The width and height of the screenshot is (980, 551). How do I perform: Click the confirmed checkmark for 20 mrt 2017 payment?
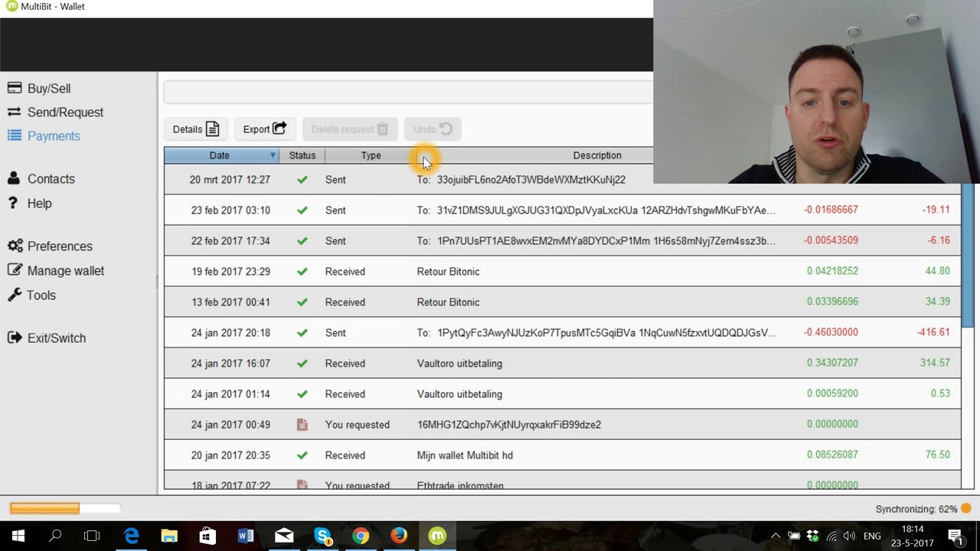[x=302, y=180]
